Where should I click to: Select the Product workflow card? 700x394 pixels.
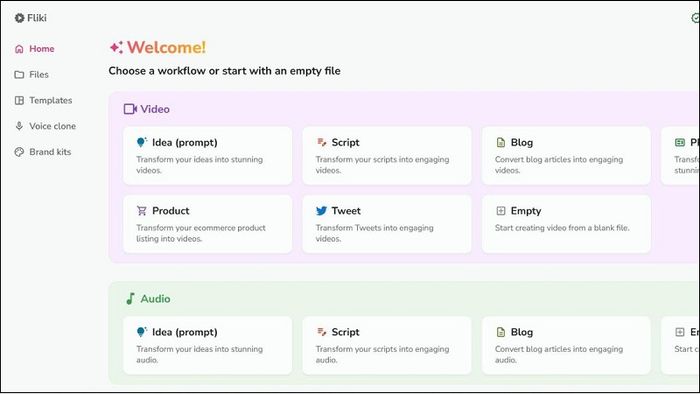pos(208,224)
